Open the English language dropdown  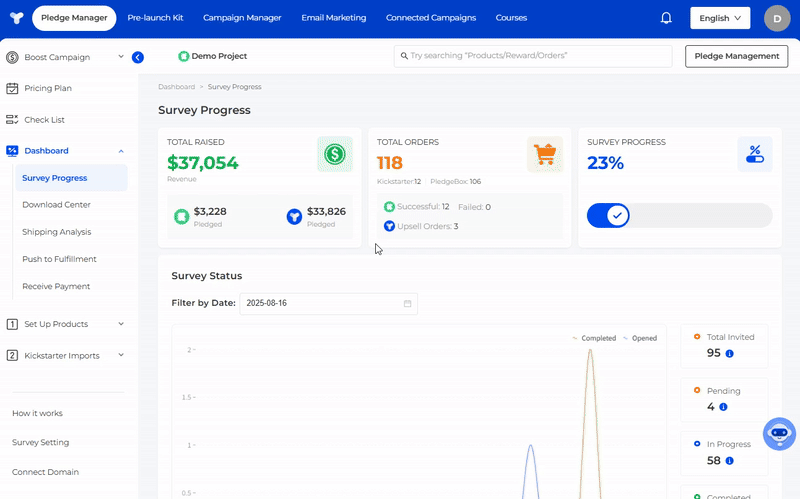(x=720, y=18)
